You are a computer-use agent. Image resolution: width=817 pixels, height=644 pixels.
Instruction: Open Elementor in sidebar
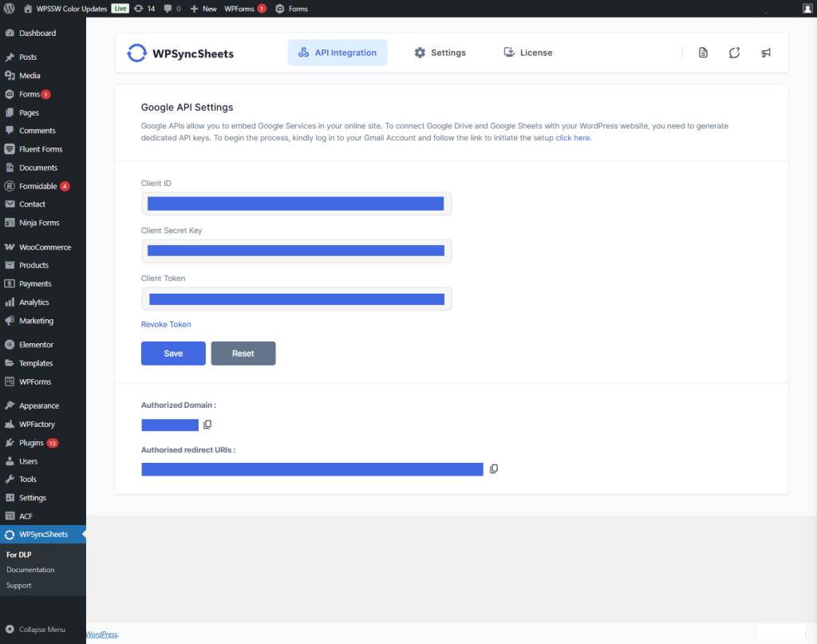43,345
